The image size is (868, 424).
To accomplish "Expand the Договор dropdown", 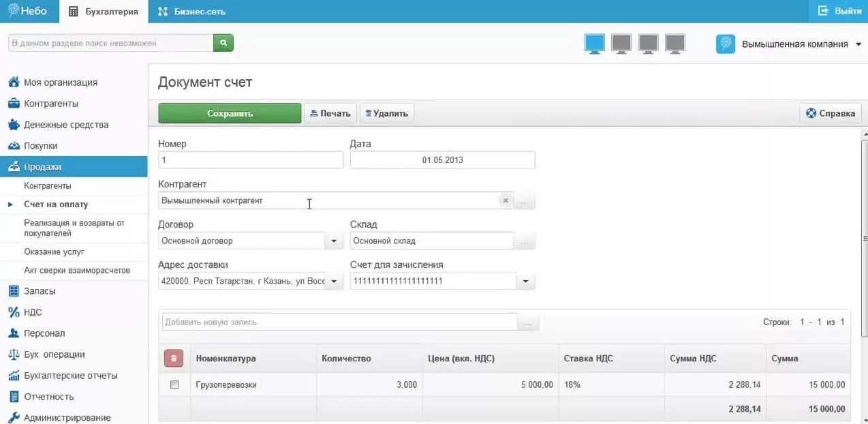I will click(333, 241).
